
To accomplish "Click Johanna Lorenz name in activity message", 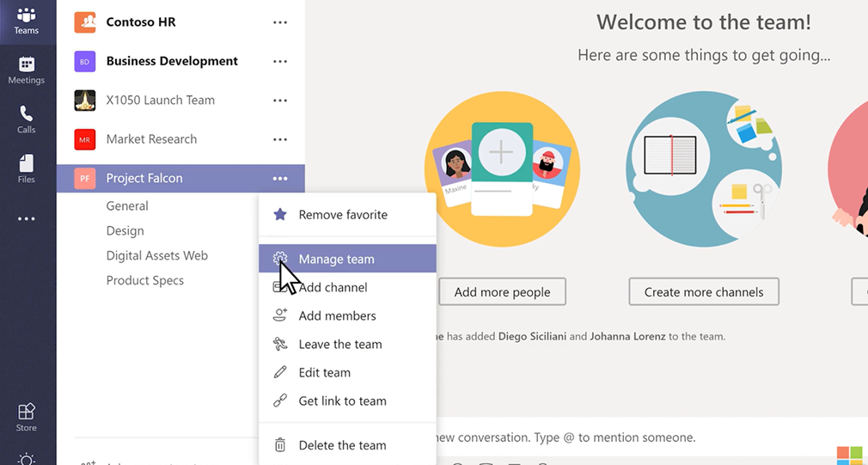I will point(627,337).
